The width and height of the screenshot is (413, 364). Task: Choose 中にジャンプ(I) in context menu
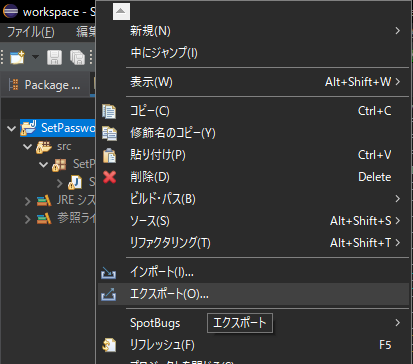[254, 53]
